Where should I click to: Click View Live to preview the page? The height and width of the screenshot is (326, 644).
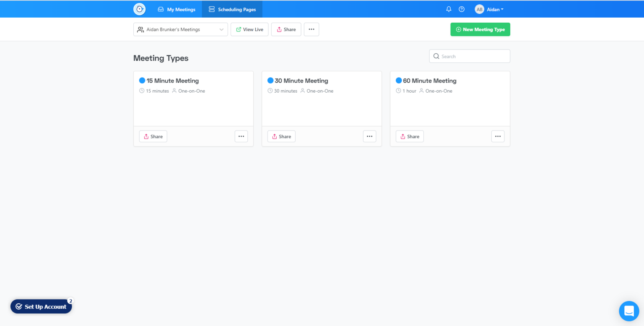point(249,29)
